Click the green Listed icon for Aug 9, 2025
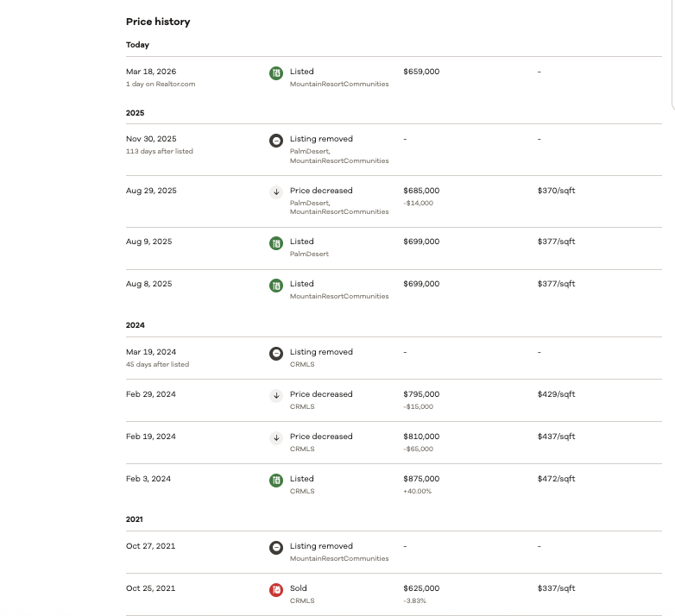Viewport: 675px width, 616px height. [x=276, y=243]
